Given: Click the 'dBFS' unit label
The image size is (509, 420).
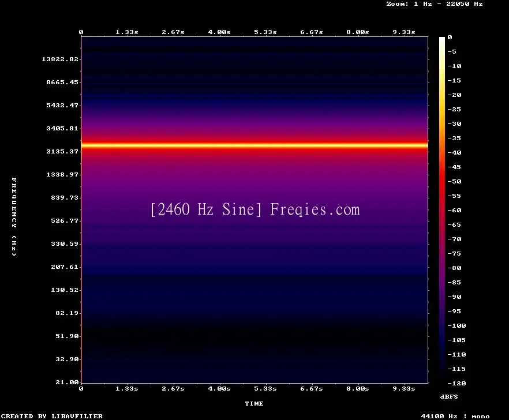Looking at the screenshot, I should [449, 396].
